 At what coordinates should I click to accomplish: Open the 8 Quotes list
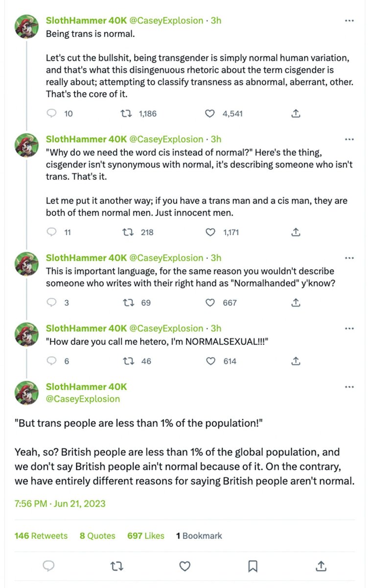coord(97,536)
